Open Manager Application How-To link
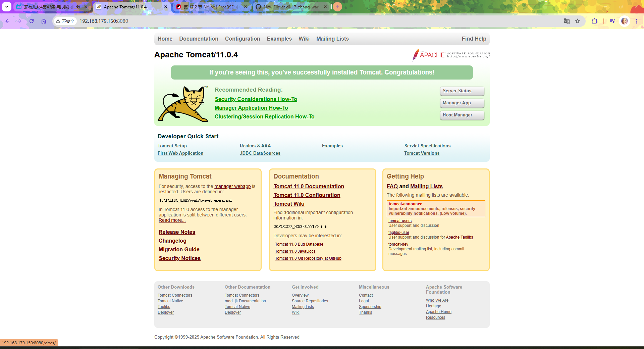Screen dimensions: 644x349 point(251,108)
